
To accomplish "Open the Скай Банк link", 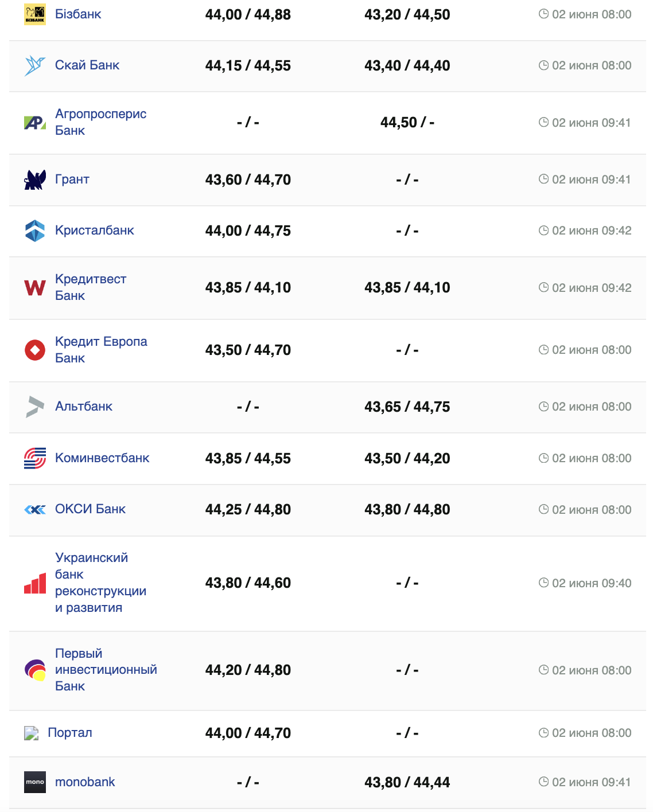I will pyautogui.click(x=87, y=65).
